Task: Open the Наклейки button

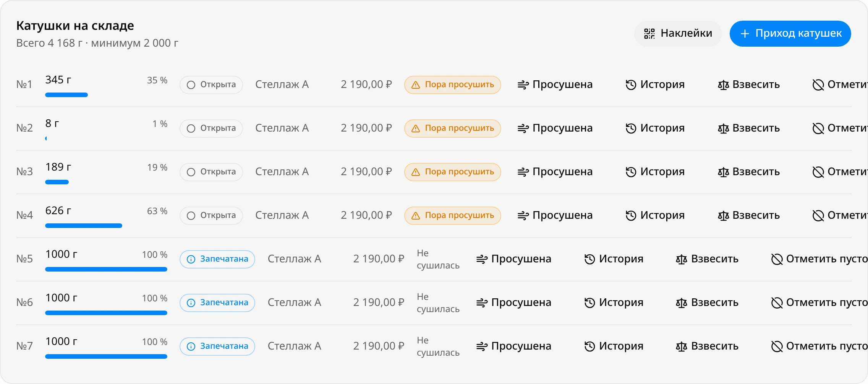Action: click(678, 34)
